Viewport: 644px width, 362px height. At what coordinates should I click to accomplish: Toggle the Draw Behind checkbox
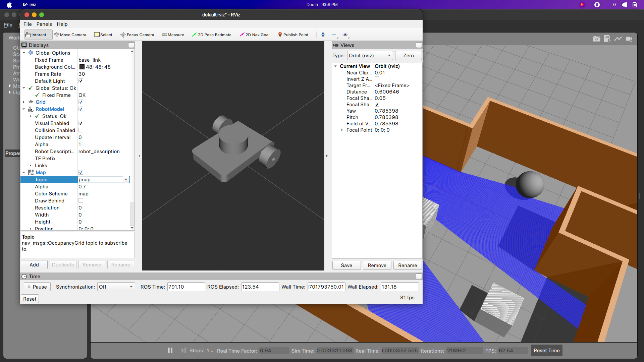coord(81,200)
